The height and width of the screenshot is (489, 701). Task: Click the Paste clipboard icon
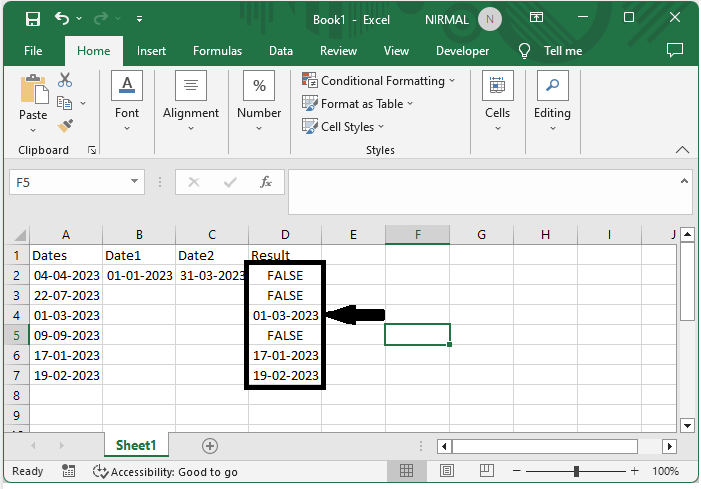[x=34, y=89]
